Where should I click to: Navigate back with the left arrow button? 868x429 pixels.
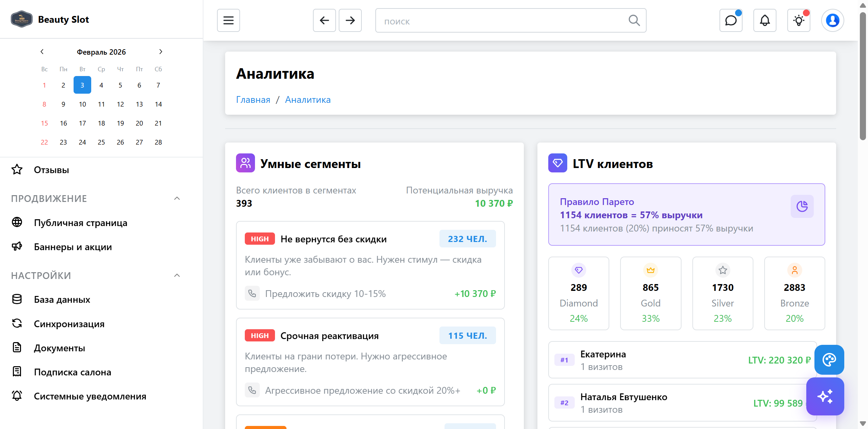tap(324, 20)
